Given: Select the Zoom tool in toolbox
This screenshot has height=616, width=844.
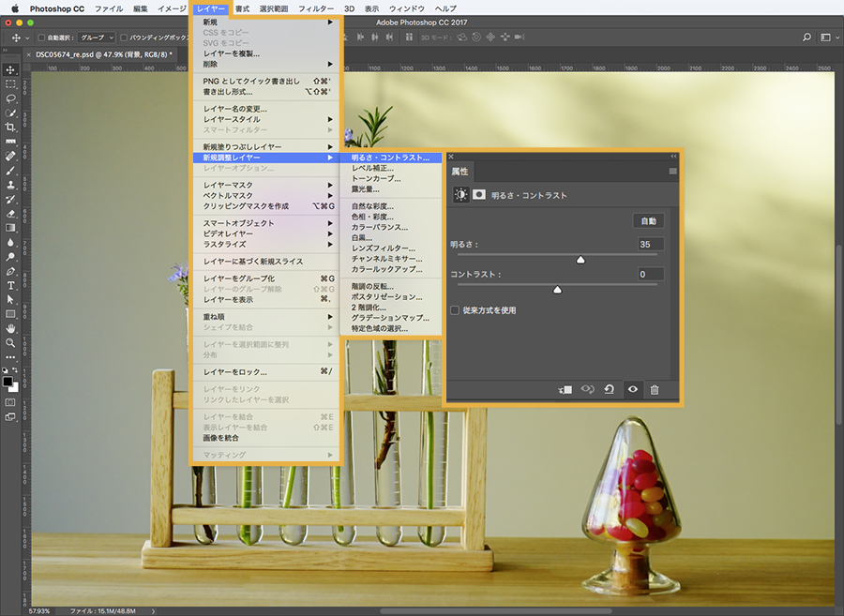Looking at the screenshot, I should point(10,343).
